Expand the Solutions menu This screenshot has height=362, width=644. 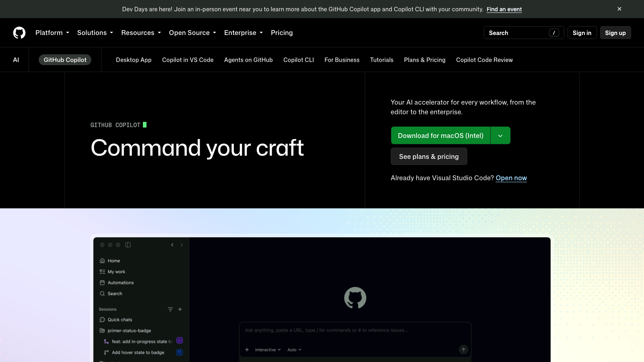(95, 33)
